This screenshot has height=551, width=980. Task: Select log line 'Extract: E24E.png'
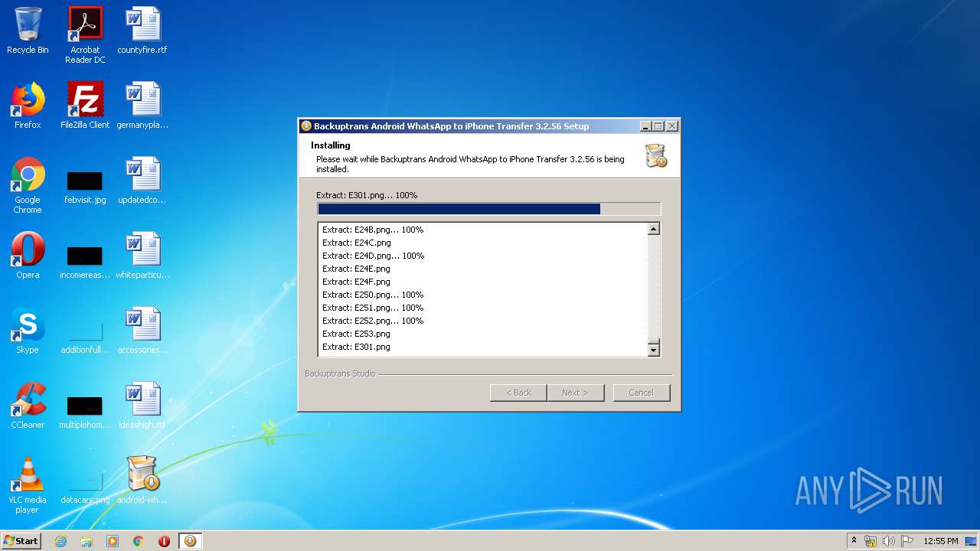[x=357, y=269]
